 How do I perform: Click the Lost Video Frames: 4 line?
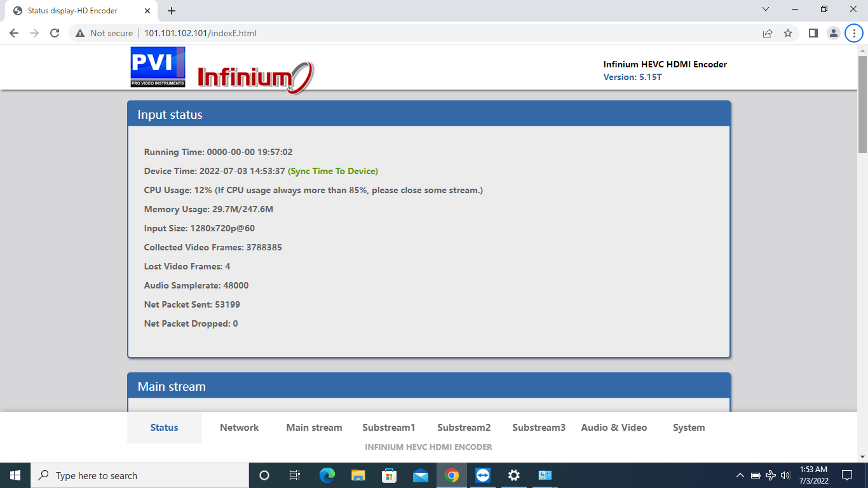pos(187,266)
